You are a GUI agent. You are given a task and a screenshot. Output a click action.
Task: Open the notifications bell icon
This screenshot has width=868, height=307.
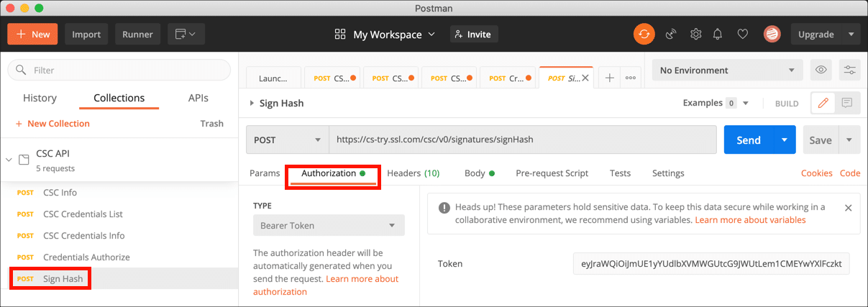click(718, 34)
